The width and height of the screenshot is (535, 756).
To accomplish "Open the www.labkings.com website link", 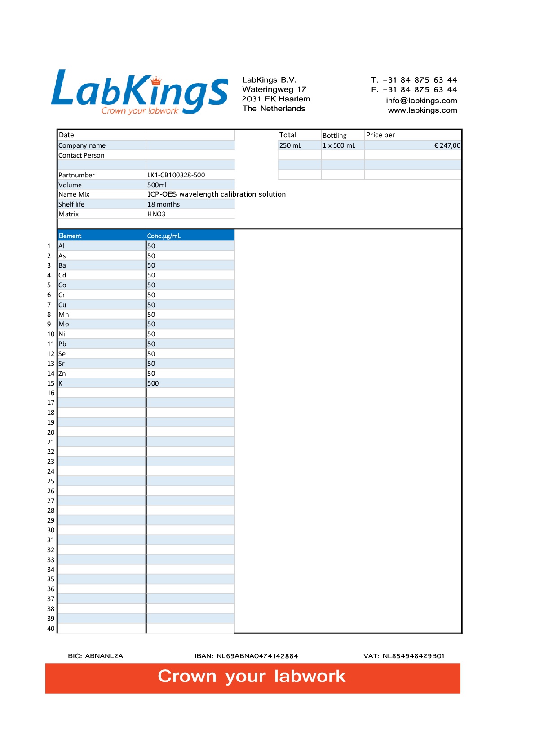I will [x=422, y=110].
